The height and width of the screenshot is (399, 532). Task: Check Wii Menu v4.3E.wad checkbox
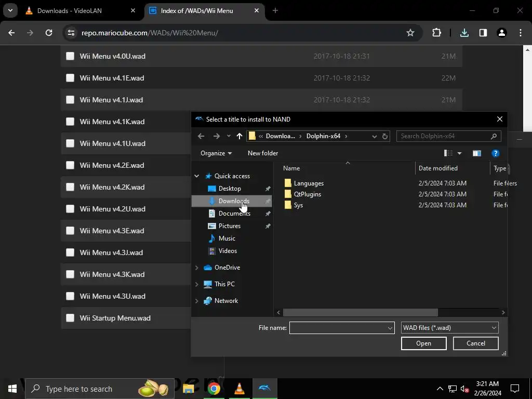(x=70, y=231)
